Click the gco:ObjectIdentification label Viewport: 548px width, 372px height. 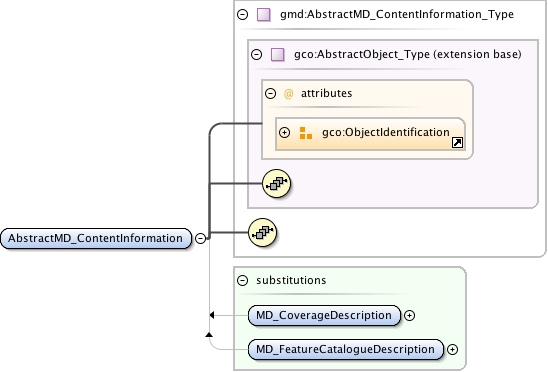386,133
